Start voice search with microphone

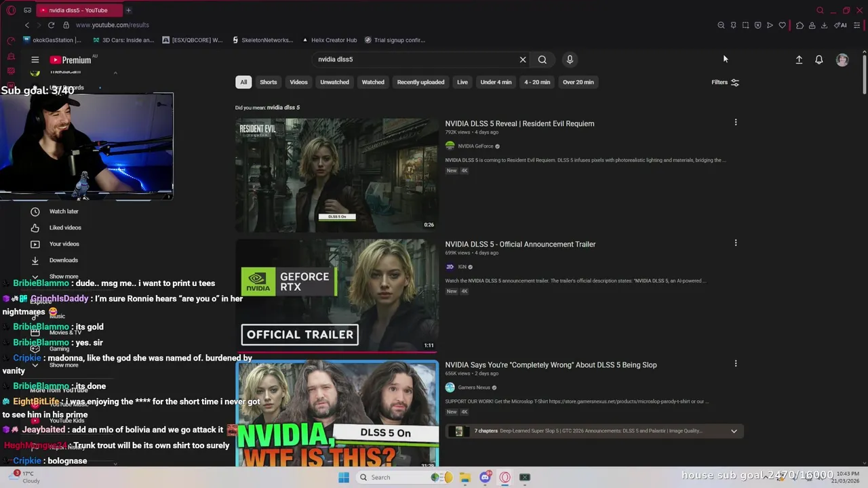[570, 60]
